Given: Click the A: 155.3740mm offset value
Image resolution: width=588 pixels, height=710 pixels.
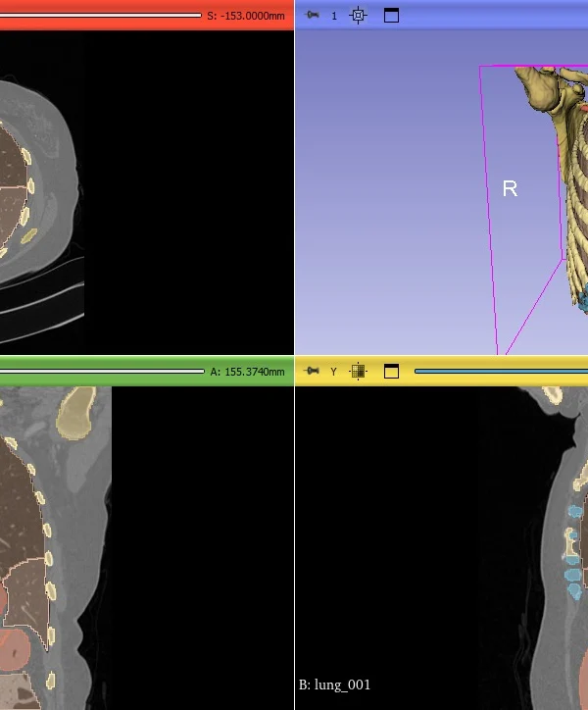Looking at the screenshot, I should pyautogui.click(x=248, y=372).
